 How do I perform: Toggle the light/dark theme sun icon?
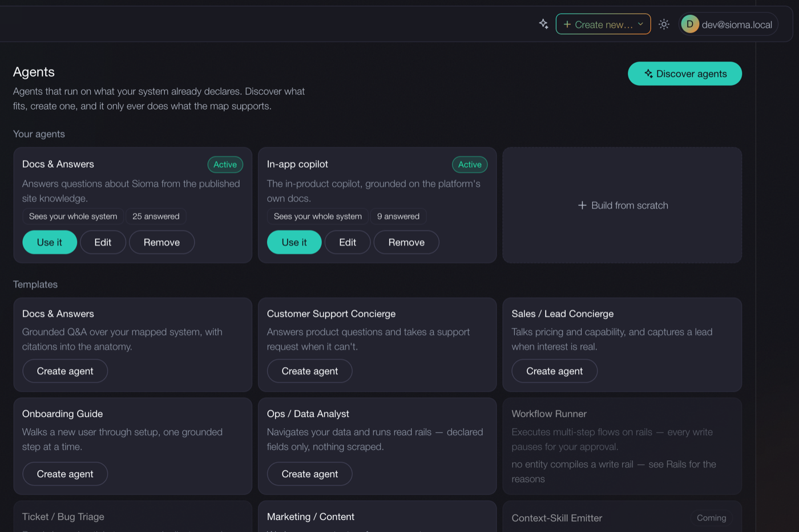click(x=664, y=24)
